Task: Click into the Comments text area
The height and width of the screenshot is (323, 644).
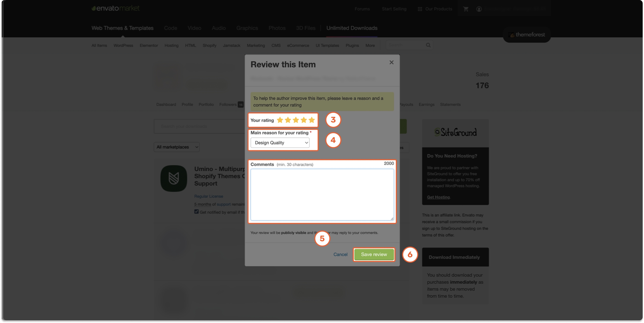Action: click(x=322, y=195)
